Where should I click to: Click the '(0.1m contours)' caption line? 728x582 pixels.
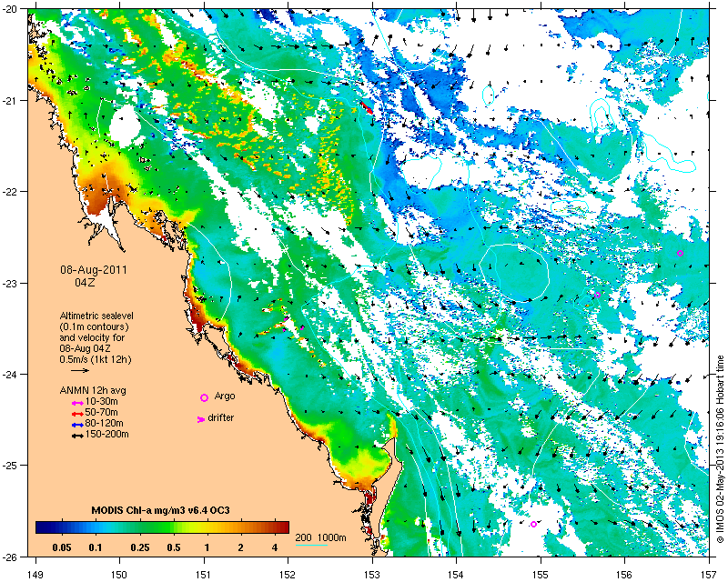pos(95,326)
